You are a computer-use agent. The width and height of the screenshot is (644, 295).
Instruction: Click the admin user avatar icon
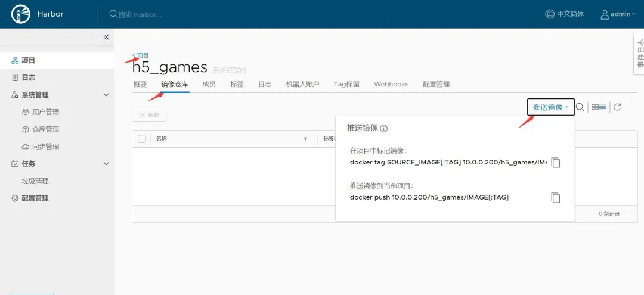coord(605,14)
